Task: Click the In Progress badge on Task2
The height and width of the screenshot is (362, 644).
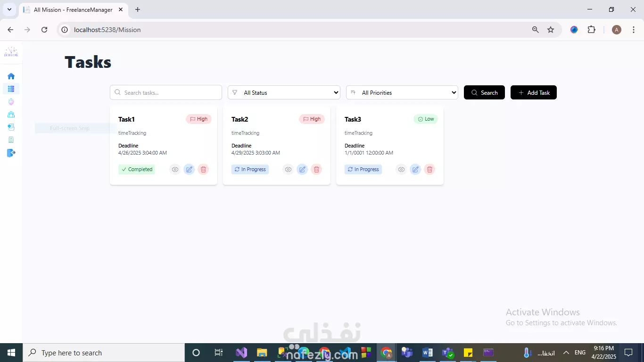Action: 250,169
